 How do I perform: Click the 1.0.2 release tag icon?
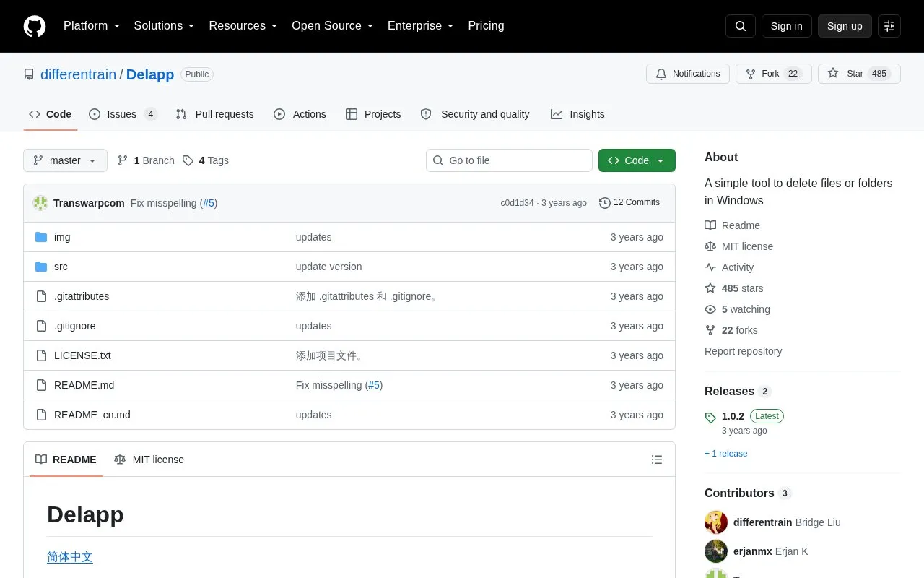(x=710, y=417)
